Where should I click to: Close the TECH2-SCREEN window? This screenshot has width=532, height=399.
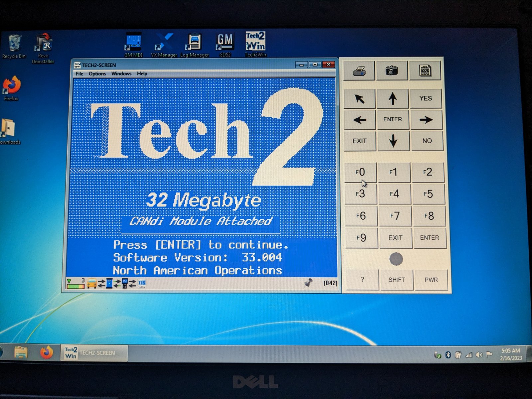pos(329,65)
